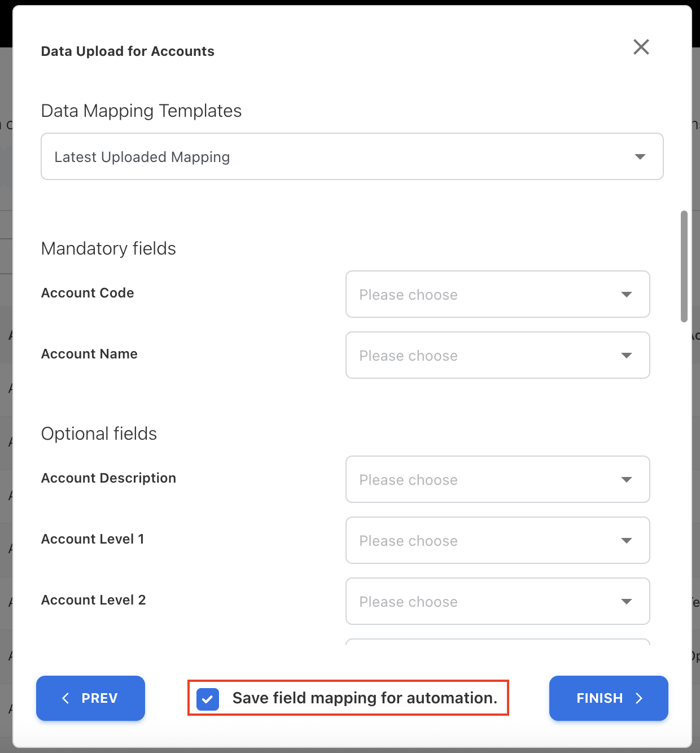The height and width of the screenshot is (753, 700).
Task: Click the checkmark icon inside the blue checkbox
Action: click(208, 699)
